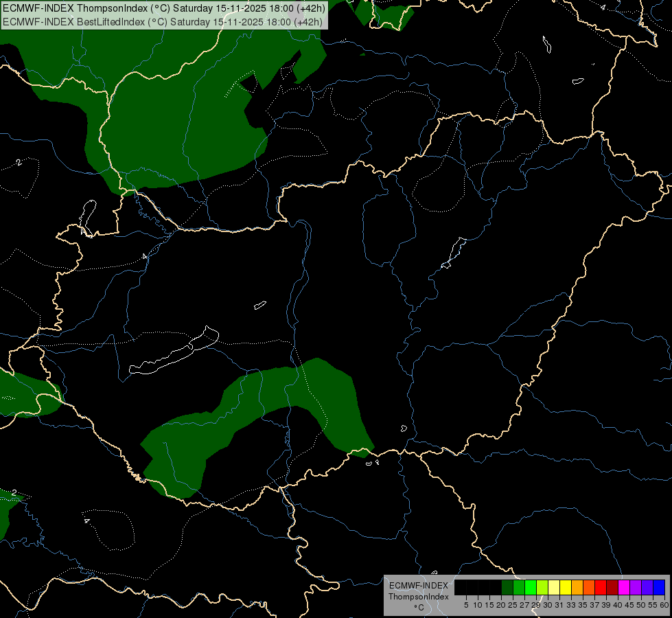This screenshot has height=618, width=672.
Task: Click the ThompsonIndex title line at top
Action: pos(164,8)
